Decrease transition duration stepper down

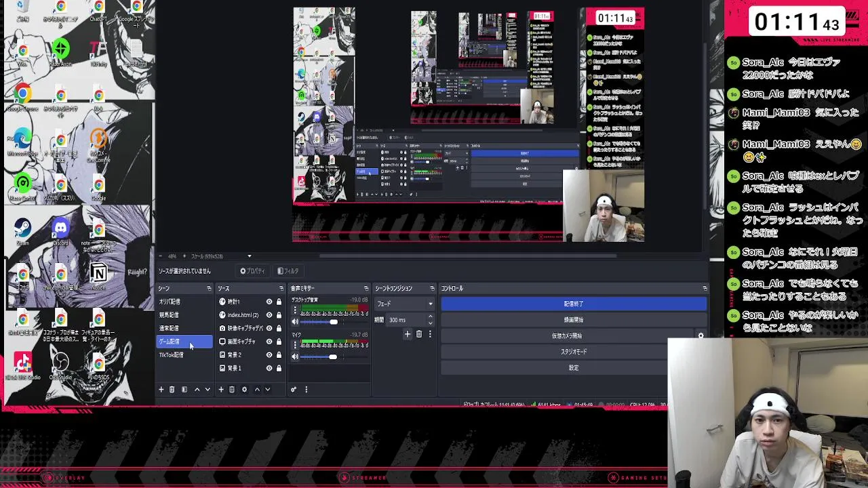[430, 323]
